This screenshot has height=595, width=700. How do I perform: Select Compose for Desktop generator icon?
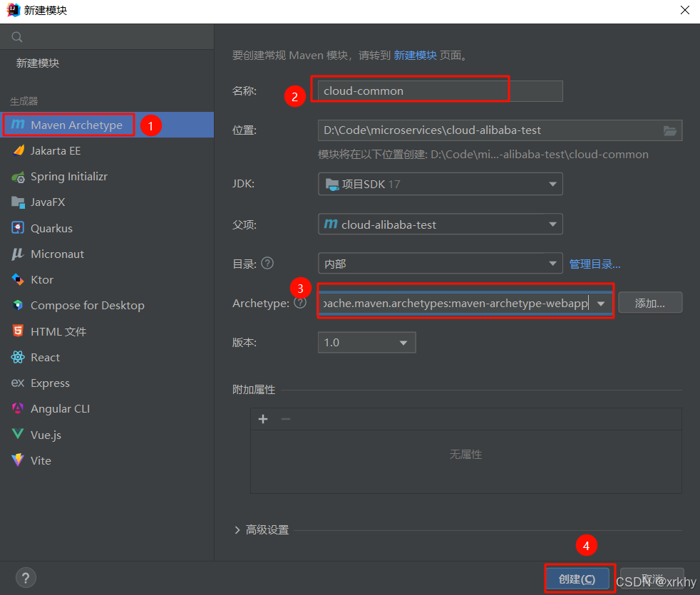18,306
